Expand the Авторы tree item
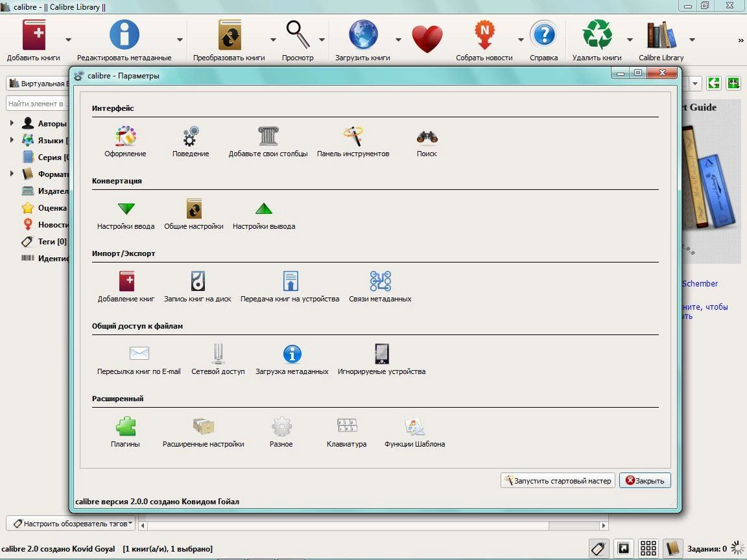Screen dimensions: 747x560 coord(12,123)
